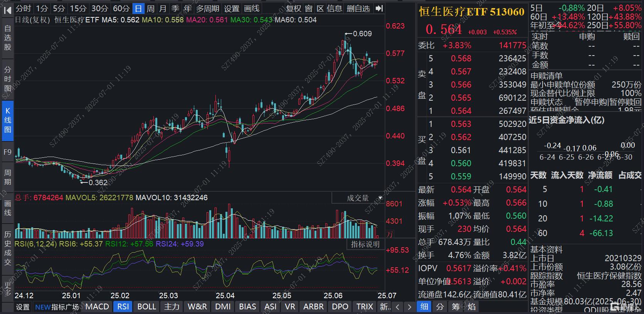Viewport: 644px width, 314px height.
Task: Select the W&R indicator
Action: 197,307
